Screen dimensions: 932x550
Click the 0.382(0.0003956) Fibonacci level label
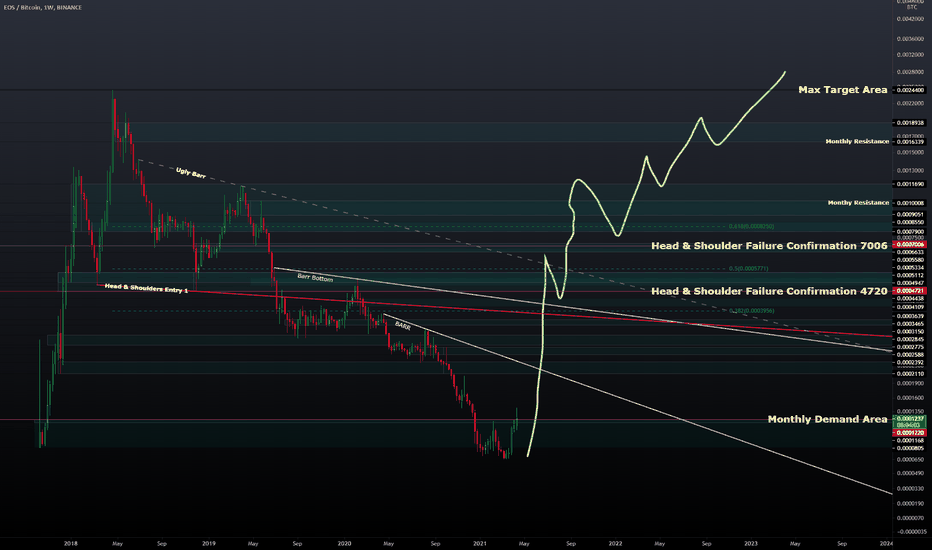coord(751,311)
